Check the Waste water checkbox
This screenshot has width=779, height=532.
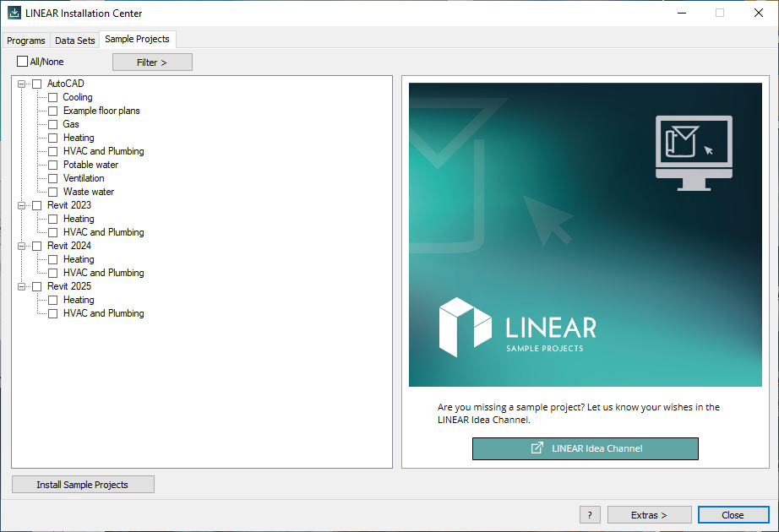(52, 192)
